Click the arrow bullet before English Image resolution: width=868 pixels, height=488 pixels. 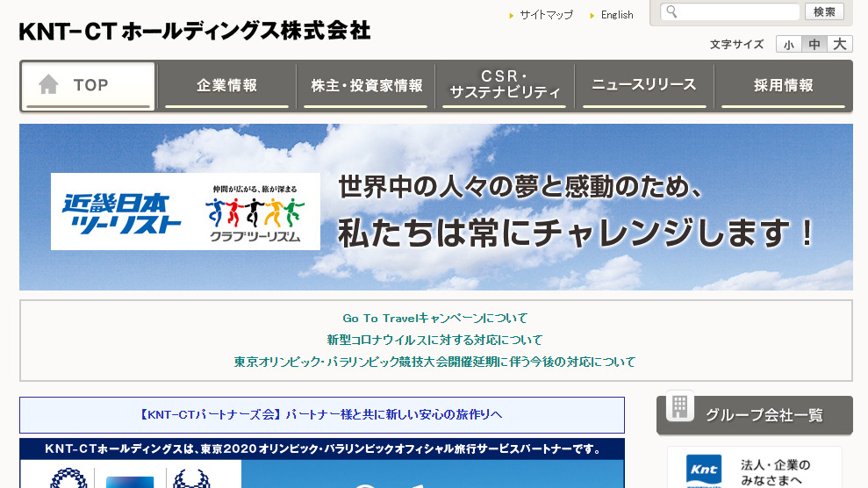592,16
